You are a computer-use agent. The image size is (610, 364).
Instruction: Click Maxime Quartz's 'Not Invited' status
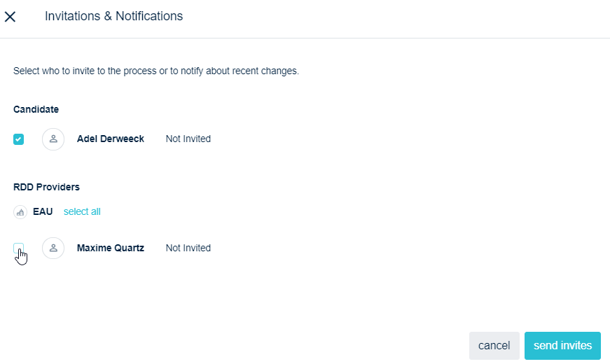pos(188,248)
